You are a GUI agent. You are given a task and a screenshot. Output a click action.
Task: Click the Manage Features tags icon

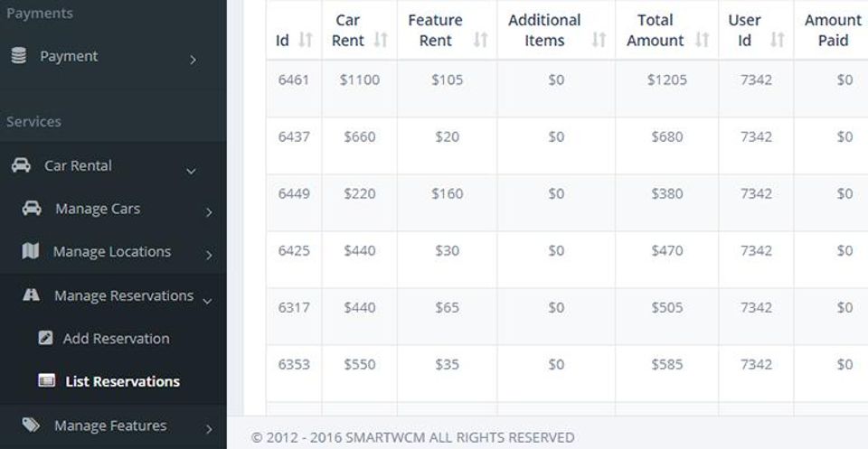click(x=31, y=425)
